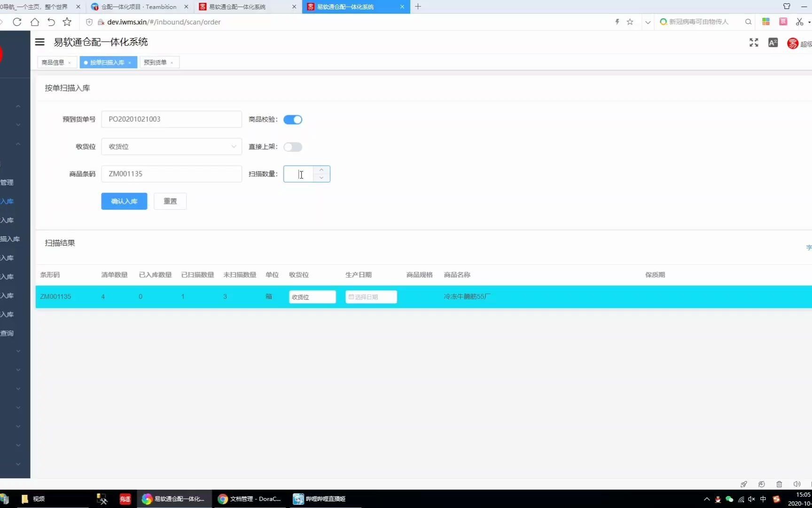The height and width of the screenshot is (508, 812).
Task: Click the magnifier icon in browser search box
Action: point(748,22)
